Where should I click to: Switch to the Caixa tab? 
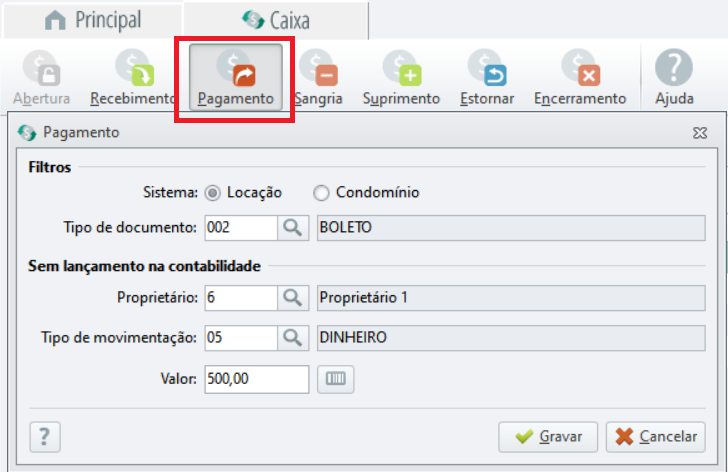coord(276,20)
